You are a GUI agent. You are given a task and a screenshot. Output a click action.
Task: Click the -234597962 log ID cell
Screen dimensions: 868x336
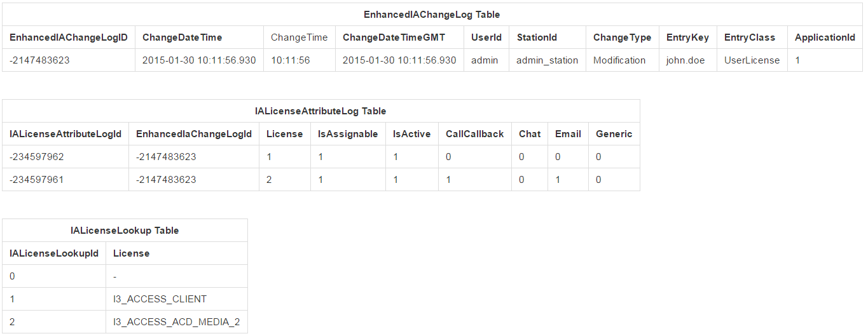[37, 157]
